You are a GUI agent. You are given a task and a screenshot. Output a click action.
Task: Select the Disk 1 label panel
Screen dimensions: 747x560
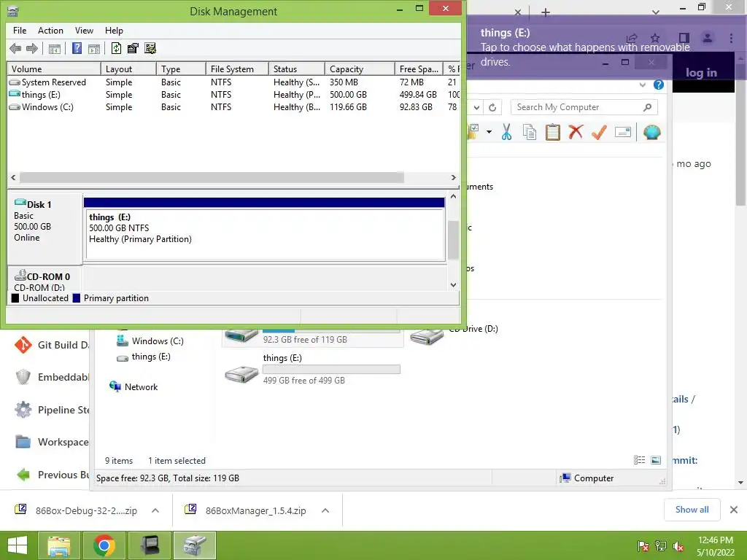[44, 228]
